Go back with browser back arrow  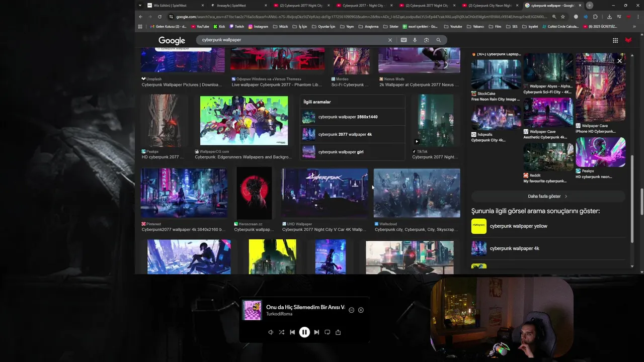tap(140, 17)
